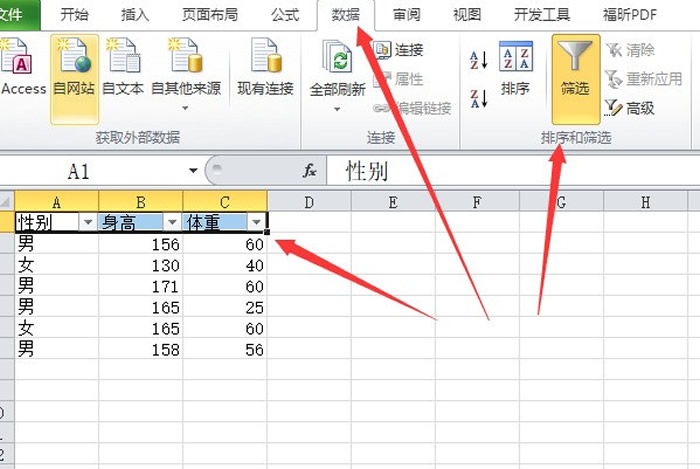Select column A header
700x469 pixels.
pyautogui.click(x=57, y=202)
